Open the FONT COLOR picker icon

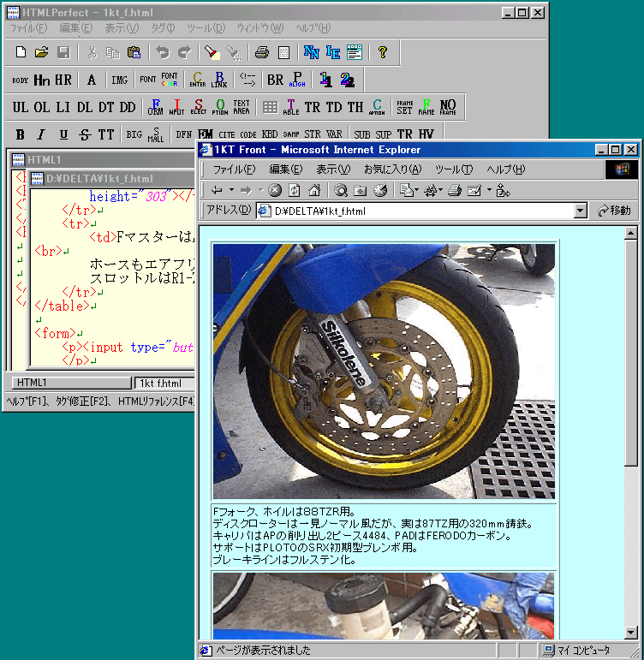(170, 80)
